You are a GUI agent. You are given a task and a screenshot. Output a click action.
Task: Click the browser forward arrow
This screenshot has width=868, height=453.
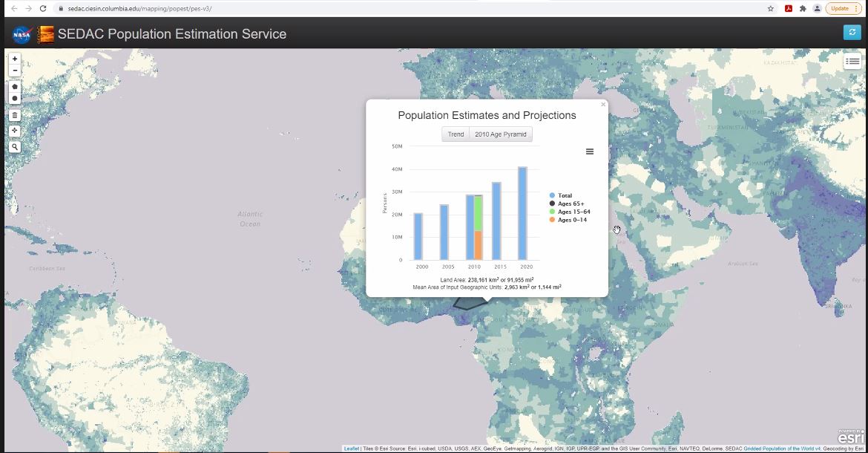tap(28, 8)
